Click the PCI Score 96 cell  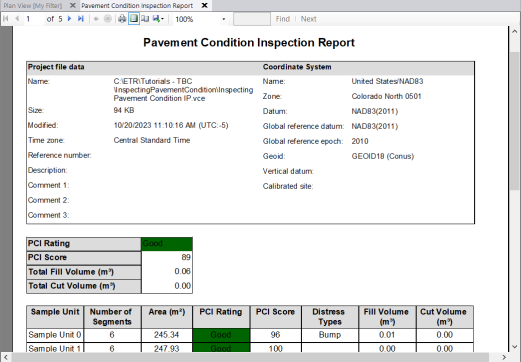pyautogui.click(x=275, y=335)
